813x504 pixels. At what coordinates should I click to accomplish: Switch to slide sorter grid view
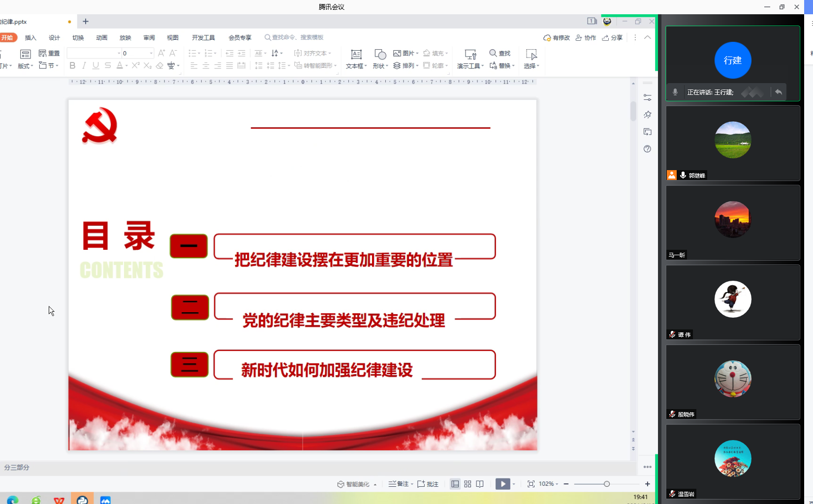pos(468,484)
